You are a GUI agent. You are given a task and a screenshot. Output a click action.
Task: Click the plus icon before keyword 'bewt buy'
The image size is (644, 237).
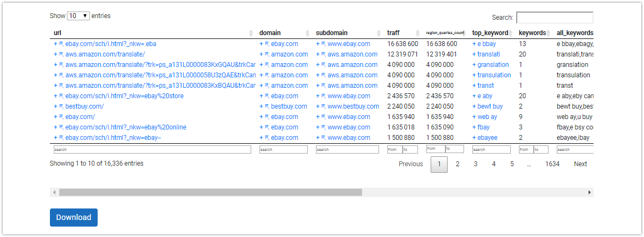tap(474, 107)
